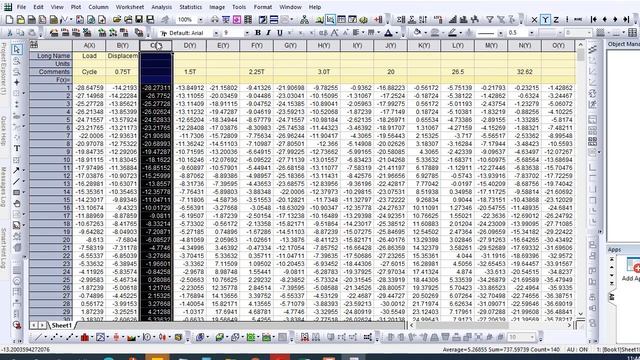This screenshot has width=640, height=360.
Task: Click the Open file folder icon
Action: pos(117,20)
